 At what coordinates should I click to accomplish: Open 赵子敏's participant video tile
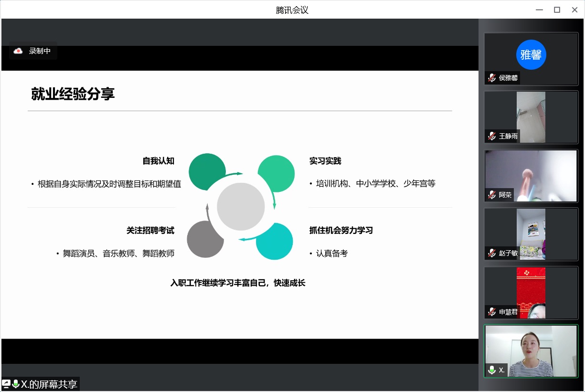coord(531,234)
